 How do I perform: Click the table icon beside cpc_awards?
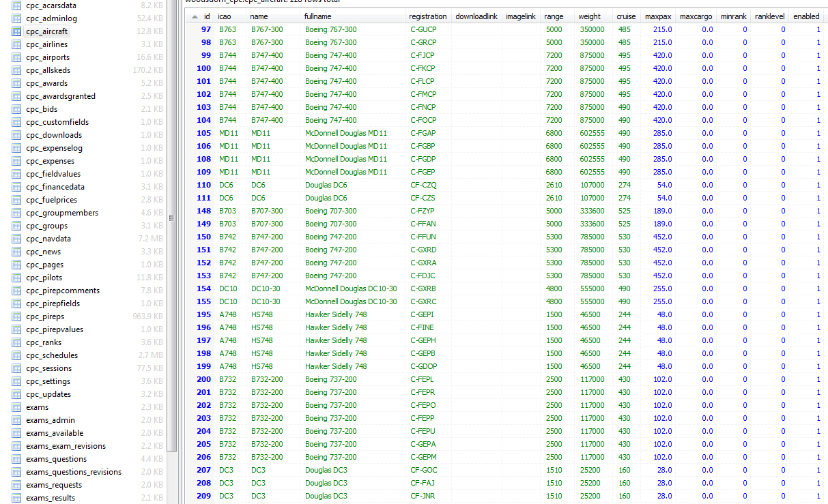[17, 83]
